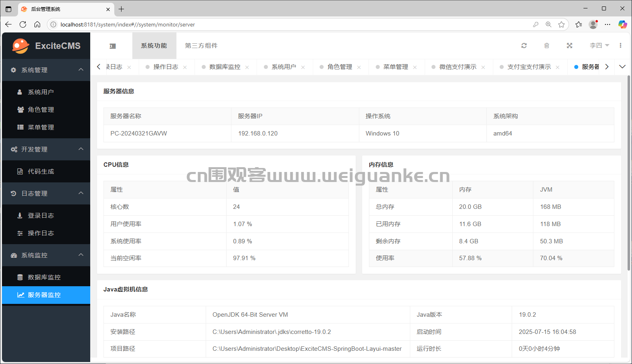The width and height of the screenshot is (632, 364).
Task: Close the 数据库监控 tab
Action: pyautogui.click(x=247, y=67)
